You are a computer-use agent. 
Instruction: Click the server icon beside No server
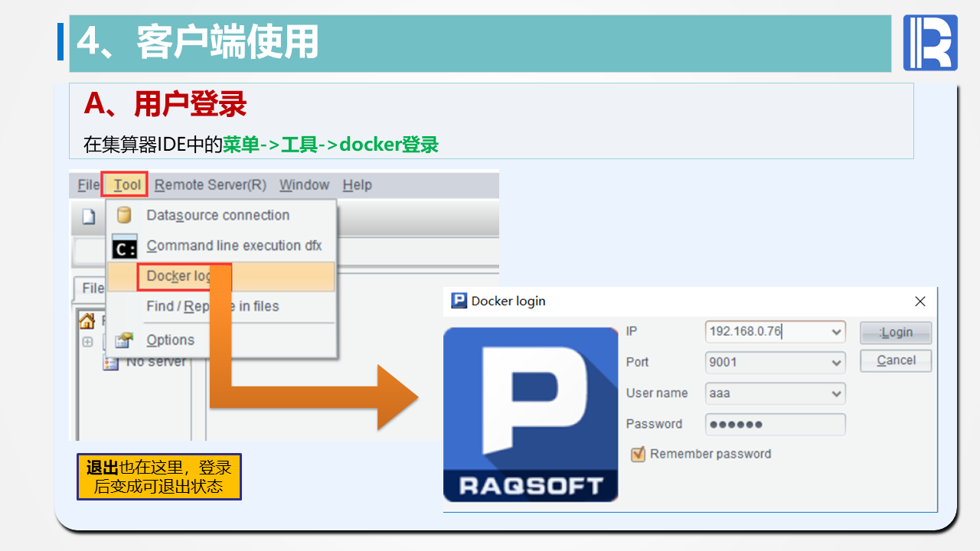pyautogui.click(x=111, y=363)
